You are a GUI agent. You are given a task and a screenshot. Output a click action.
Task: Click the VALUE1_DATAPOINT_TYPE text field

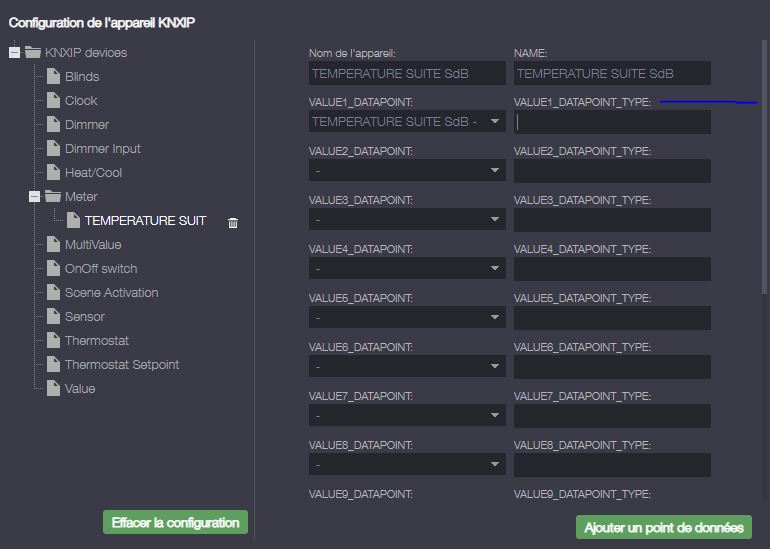(612, 122)
